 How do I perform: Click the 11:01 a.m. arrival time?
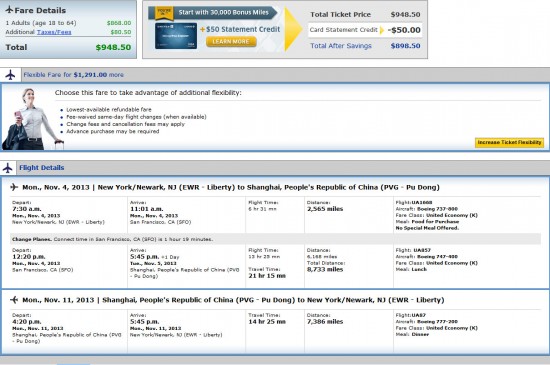(x=147, y=209)
